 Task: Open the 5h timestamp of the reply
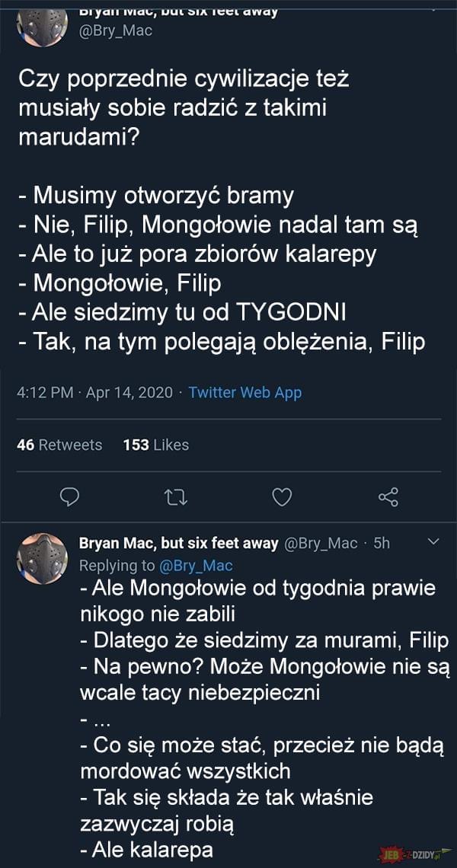pos(382,544)
